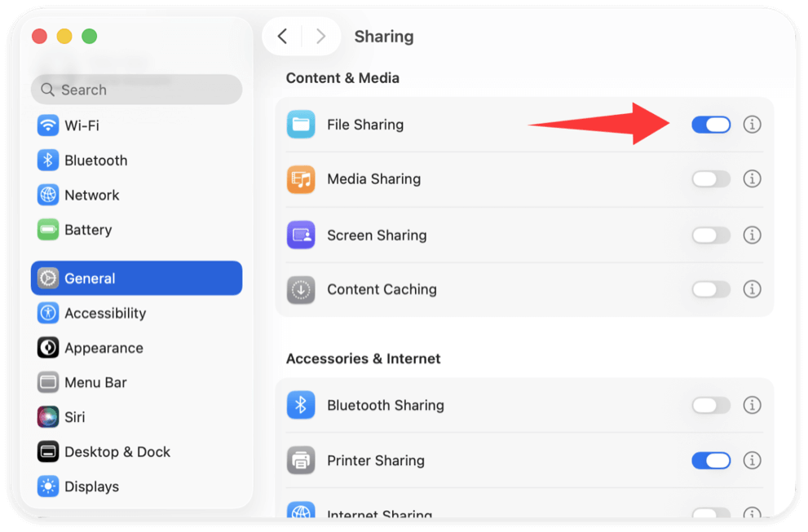Screen dimensions: 808x532
Task: Select the Bluetooth icon in the sidebar
Action: (x=47, y=160)
